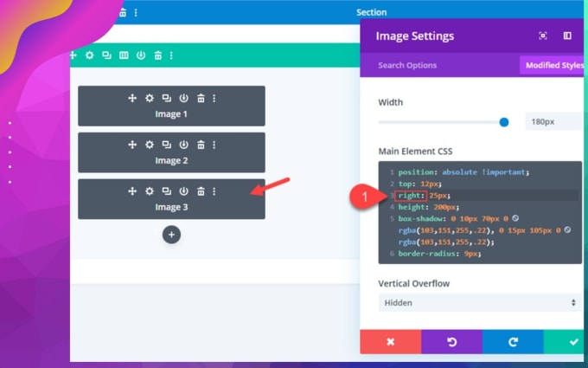This screenshot has height=368, width=588.
Task: Open Image 3 settings gear
Action: [150, 191]
